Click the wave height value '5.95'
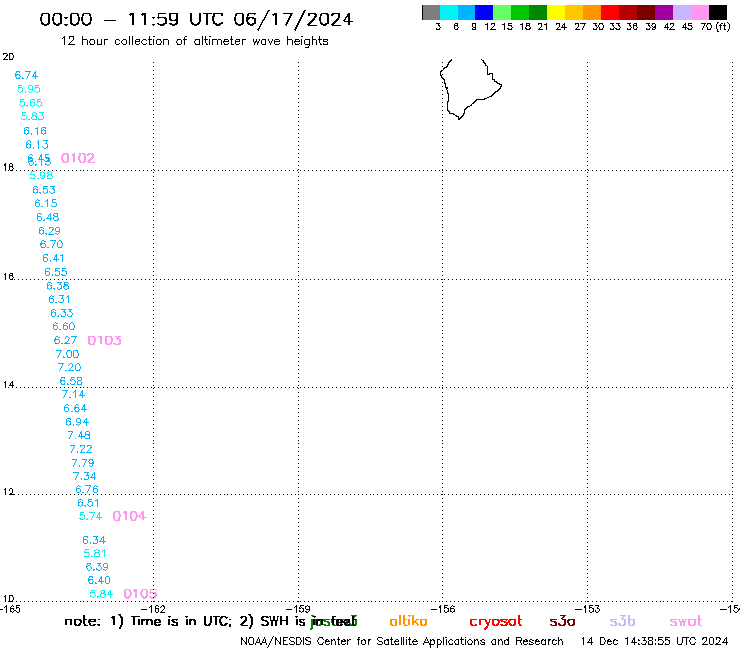The width and height of the screenshot is (740, 650). [29, 89]
